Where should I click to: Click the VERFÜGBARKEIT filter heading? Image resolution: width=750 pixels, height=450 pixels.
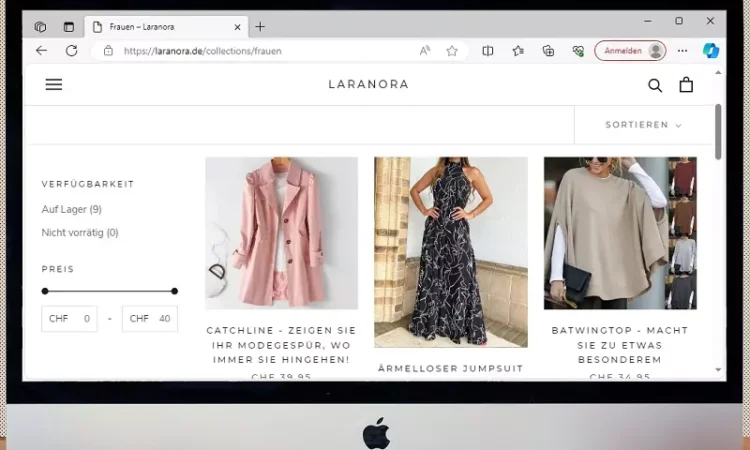(x=88, y=184)
